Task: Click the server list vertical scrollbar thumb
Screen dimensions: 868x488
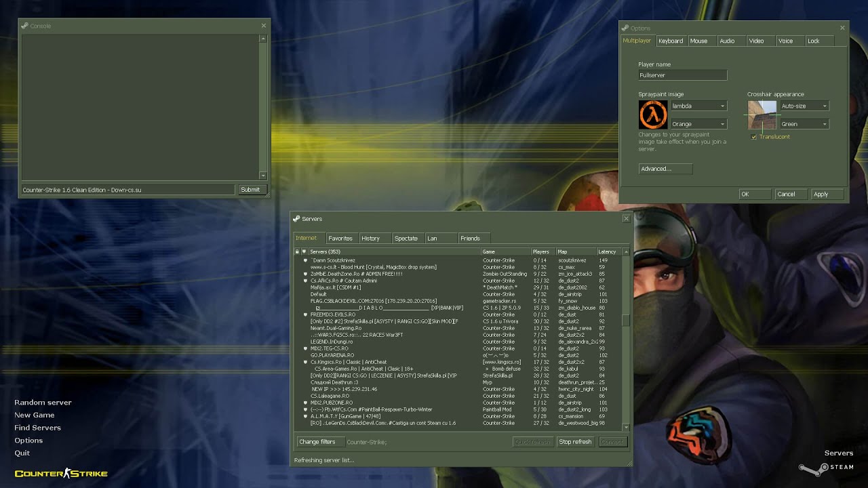Action: (626, 320)
